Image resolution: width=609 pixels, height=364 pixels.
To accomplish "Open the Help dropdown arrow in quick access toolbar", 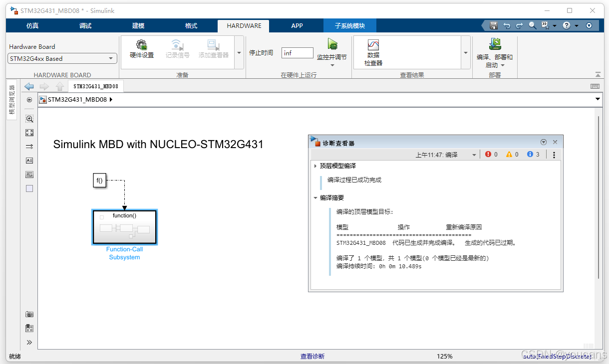I will pyautogui.click(x=577, y=25).
